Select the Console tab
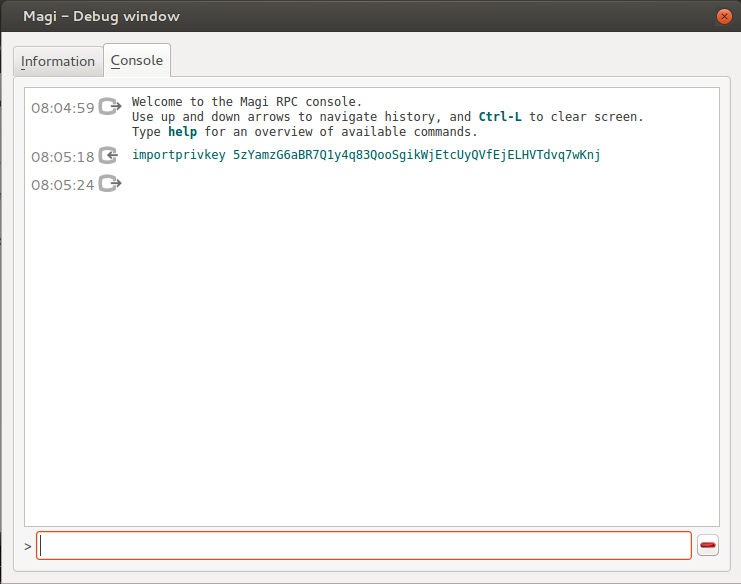Image resolution: width=741 pixels, height=584 pixels. click(137, 60)
